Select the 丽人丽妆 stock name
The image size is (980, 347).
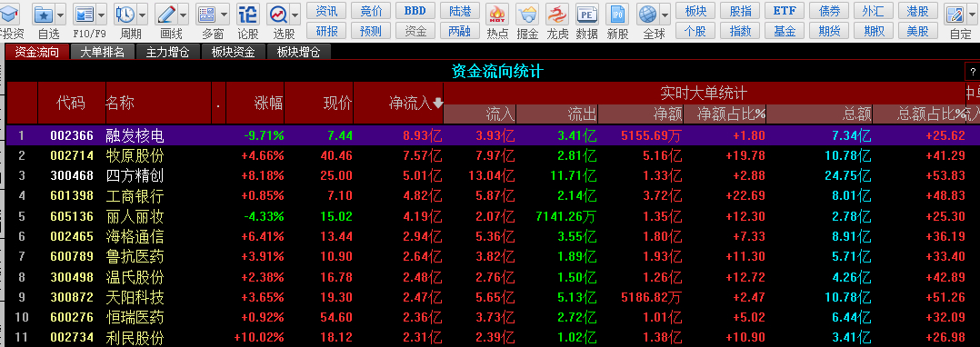click(135, 217)
